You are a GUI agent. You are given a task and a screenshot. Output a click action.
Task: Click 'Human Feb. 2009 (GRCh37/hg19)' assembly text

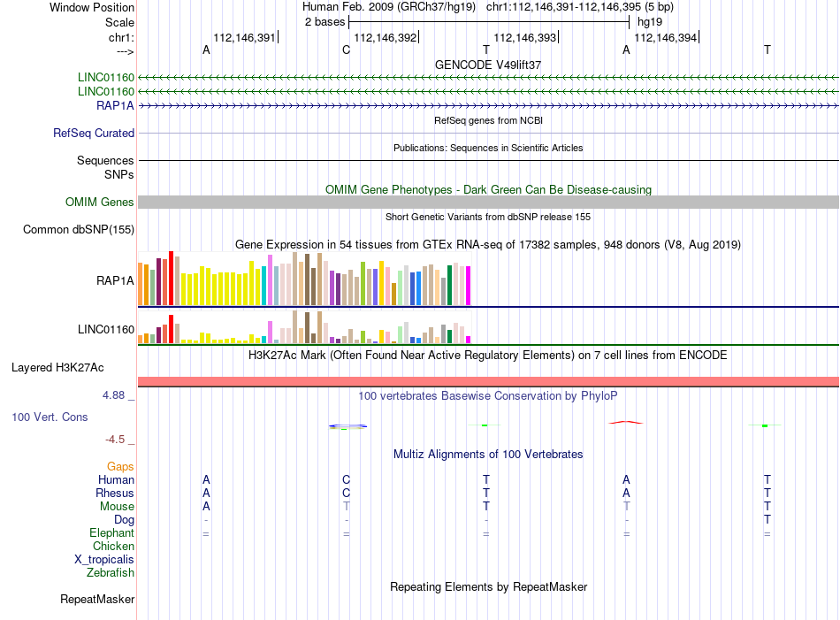click(389, 7)
